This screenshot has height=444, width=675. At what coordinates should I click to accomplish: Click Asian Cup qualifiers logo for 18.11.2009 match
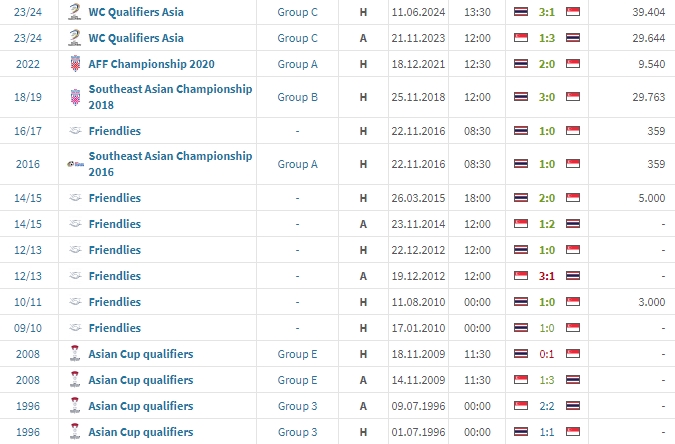(x=75, y=354)
